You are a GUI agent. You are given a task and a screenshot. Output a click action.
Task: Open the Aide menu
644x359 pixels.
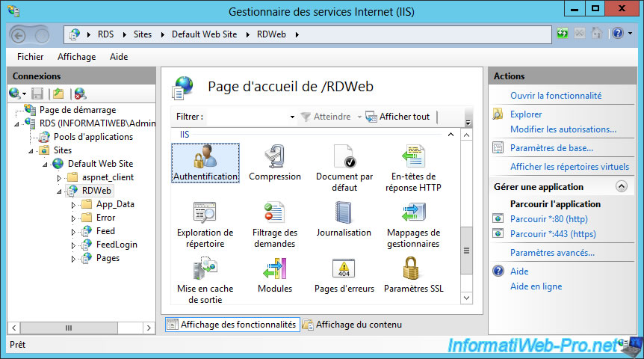[x=119, y=57]
